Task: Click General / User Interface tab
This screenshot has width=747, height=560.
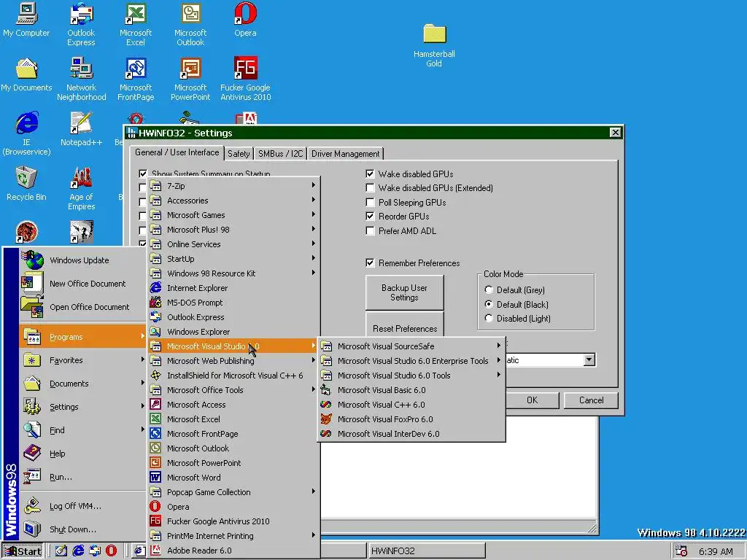Action: coord(177,152)
